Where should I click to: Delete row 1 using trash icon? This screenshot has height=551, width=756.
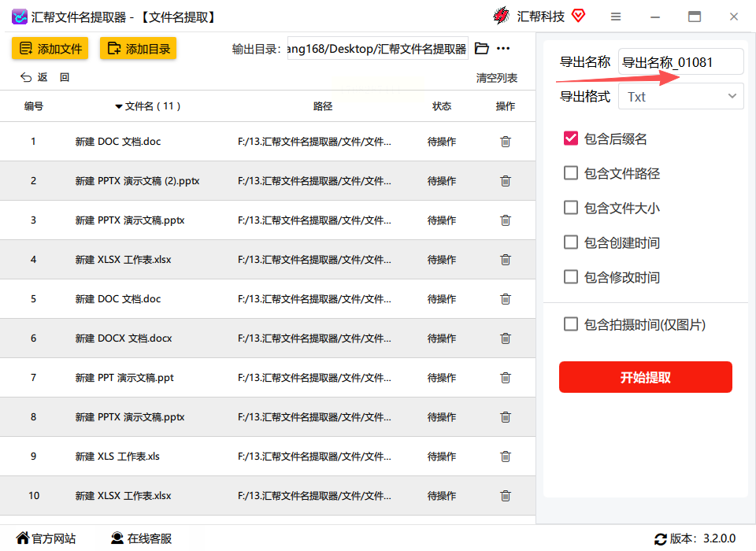[x=505, y=142]
